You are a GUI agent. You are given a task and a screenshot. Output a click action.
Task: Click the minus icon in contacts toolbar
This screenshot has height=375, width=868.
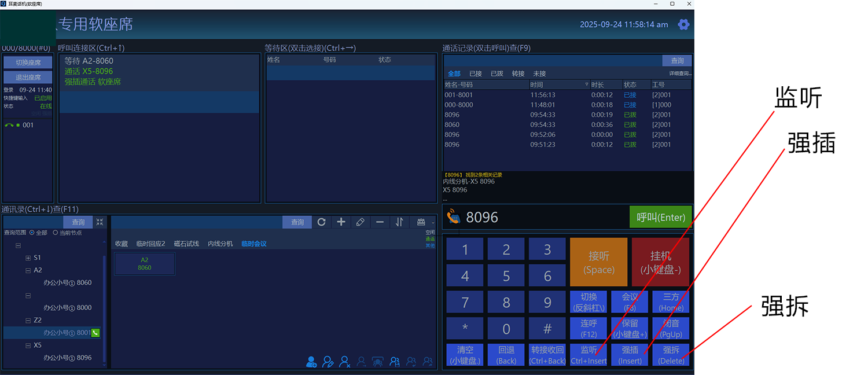tap(380, 222)
